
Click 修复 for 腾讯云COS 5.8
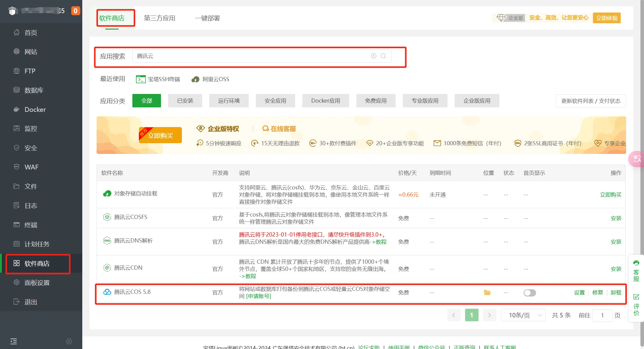click(x=597, y=293)
